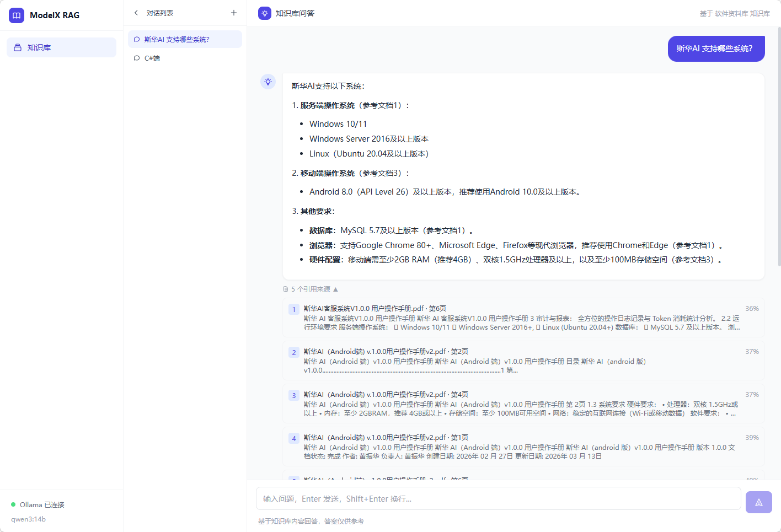
Task: Open citation 3 Android端 manual 第4页
Action: pyautogui.click(x=523, y=404)
